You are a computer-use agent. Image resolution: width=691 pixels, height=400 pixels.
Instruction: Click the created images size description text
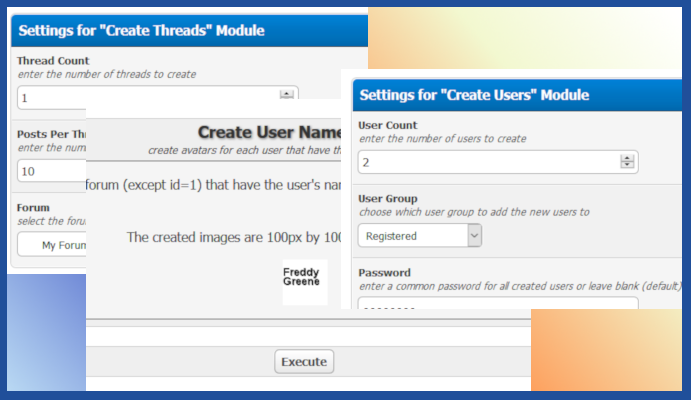pos(235,237)
